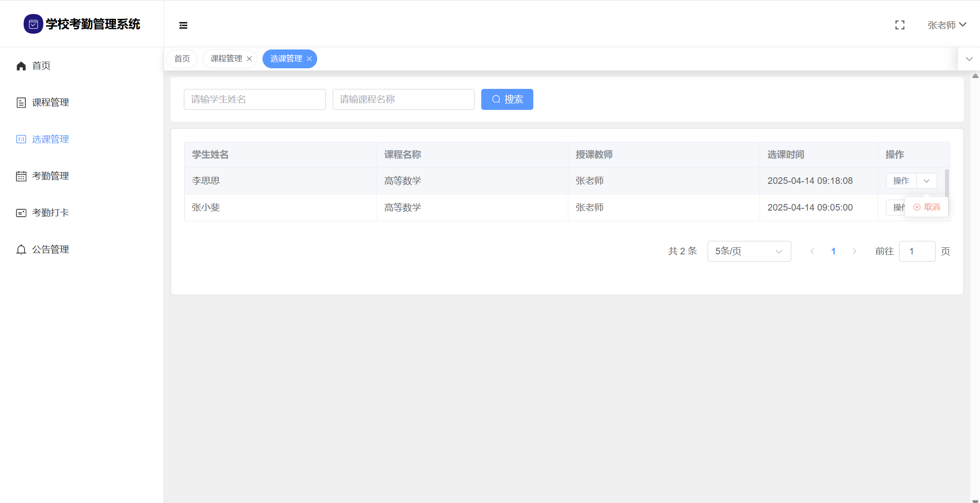Click the 公告管理 bell icon in sidebar
This screenshot has width=980, height=503.
[21, 250]
